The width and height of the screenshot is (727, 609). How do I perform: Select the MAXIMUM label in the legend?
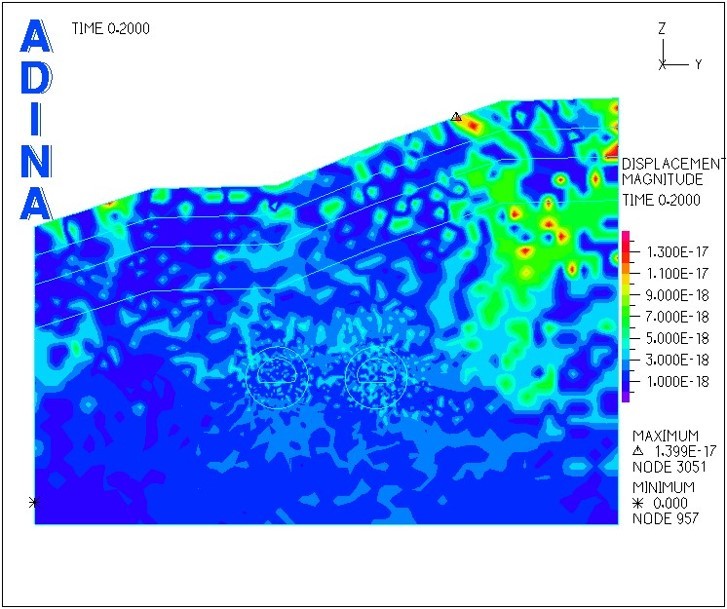coord(664,437)
